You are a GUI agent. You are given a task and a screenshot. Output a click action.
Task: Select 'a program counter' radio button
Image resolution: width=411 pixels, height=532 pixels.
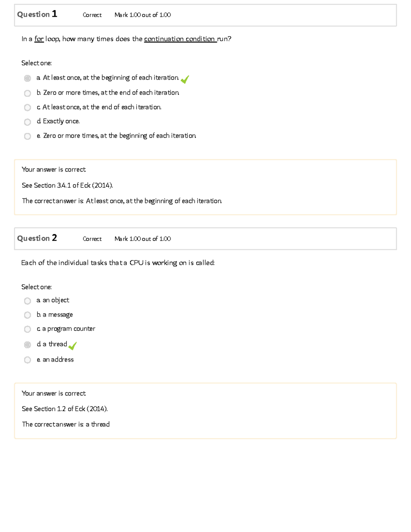click(27, 329)
